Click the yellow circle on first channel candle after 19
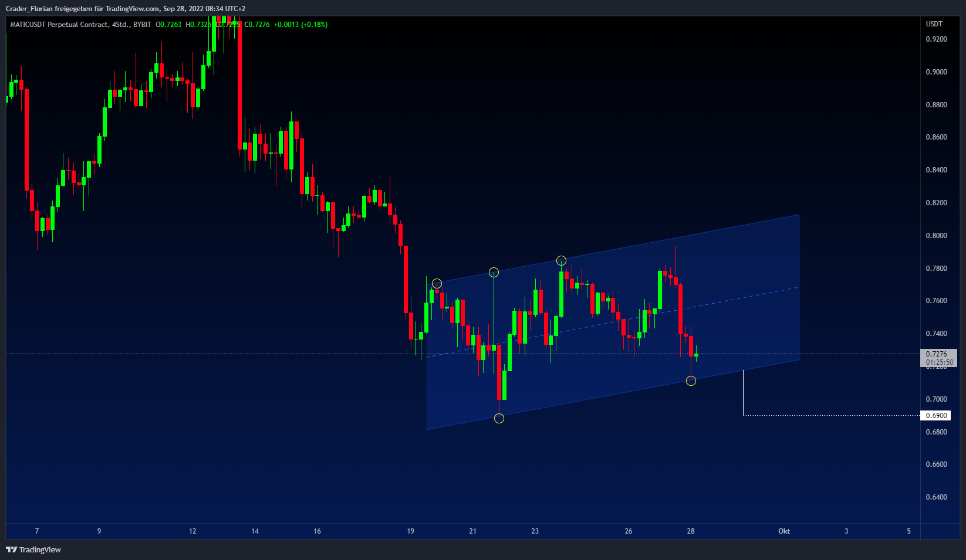The height and width of the screenshot is (560, 966). 437,284
